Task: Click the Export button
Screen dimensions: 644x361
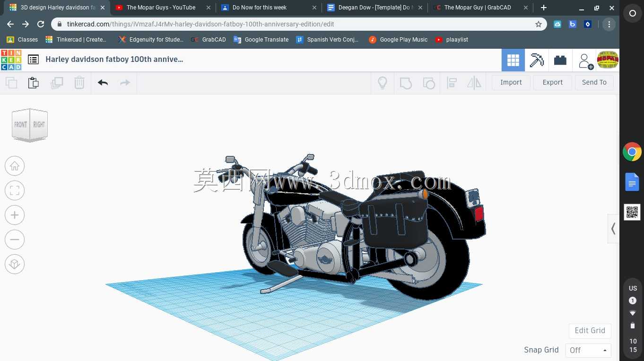Action: click(x=553, y=82)
